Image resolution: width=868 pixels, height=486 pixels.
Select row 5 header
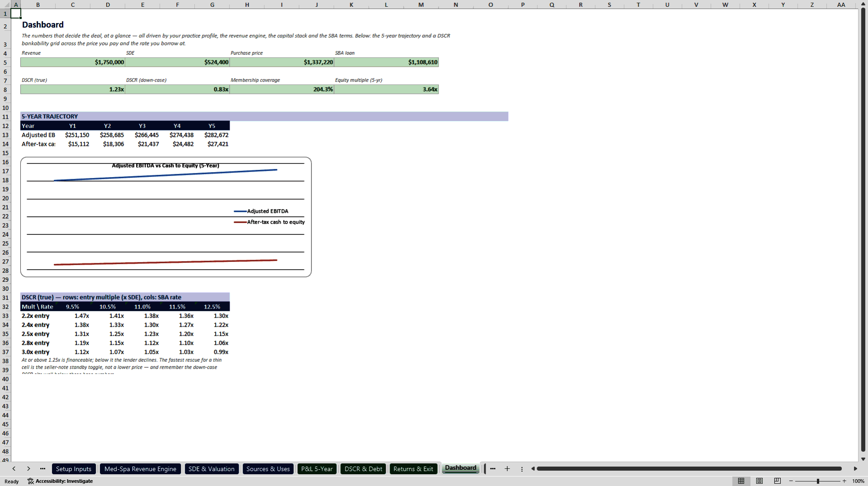pyautogui.click(x=5, y=62)
